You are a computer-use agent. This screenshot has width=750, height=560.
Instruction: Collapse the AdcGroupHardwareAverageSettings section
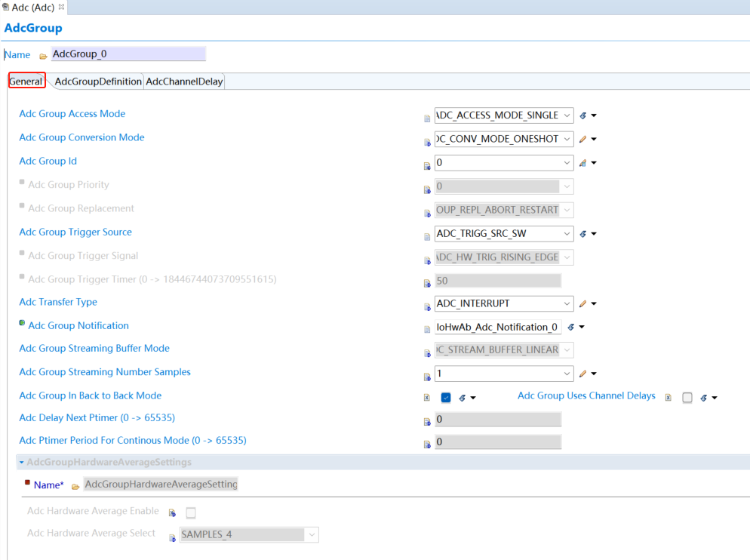point(22,462)
